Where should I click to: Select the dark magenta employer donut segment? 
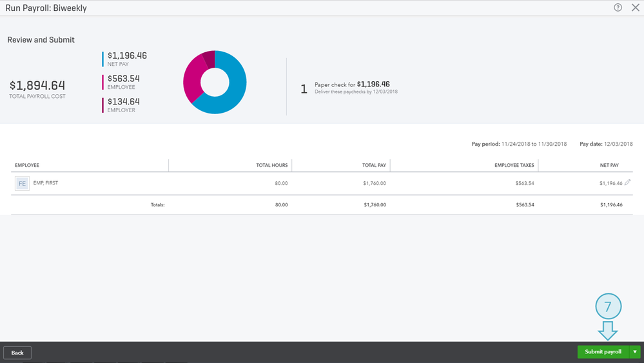click(210, 59)
